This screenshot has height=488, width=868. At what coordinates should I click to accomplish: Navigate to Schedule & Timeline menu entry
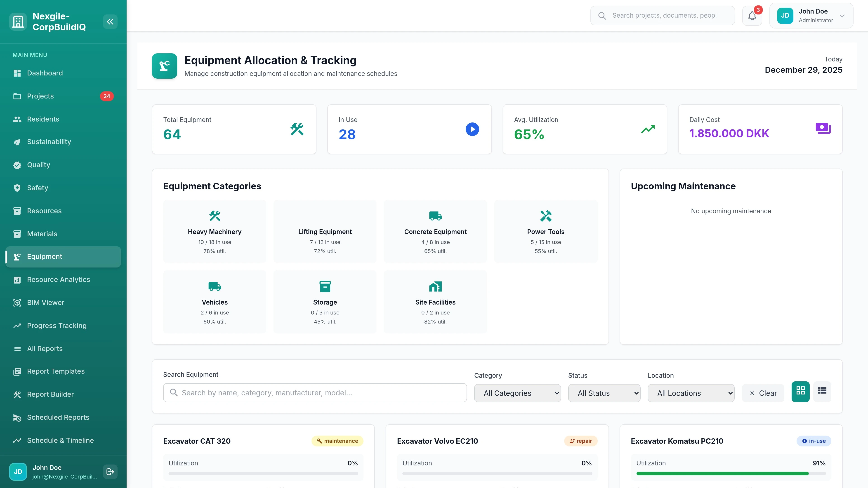coord(60,440)
